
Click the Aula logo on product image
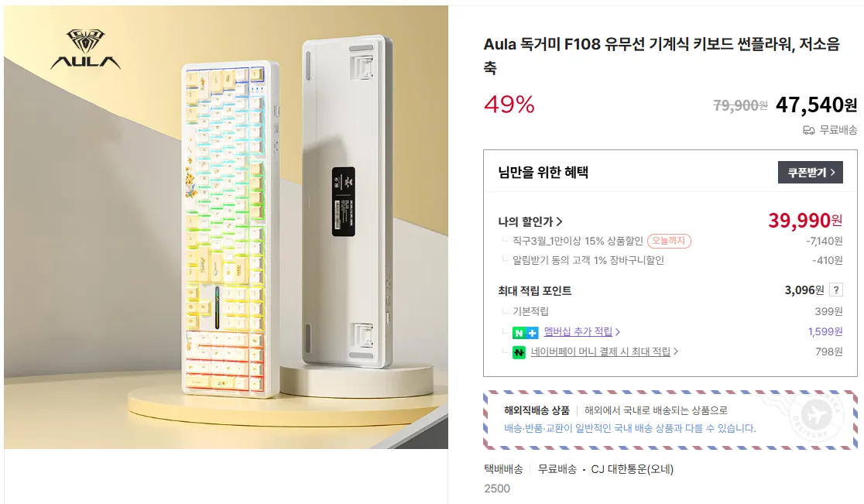coord(85,50)
